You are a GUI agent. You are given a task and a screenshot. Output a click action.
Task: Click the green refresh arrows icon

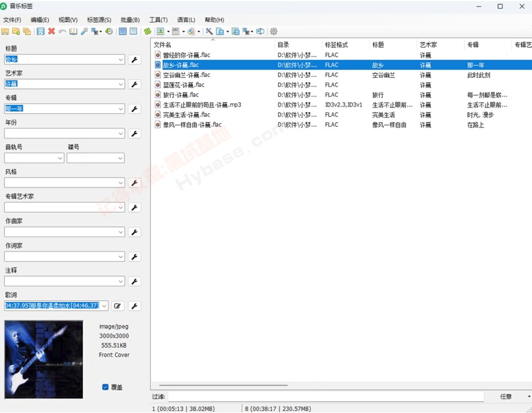[x=147, y=32]
